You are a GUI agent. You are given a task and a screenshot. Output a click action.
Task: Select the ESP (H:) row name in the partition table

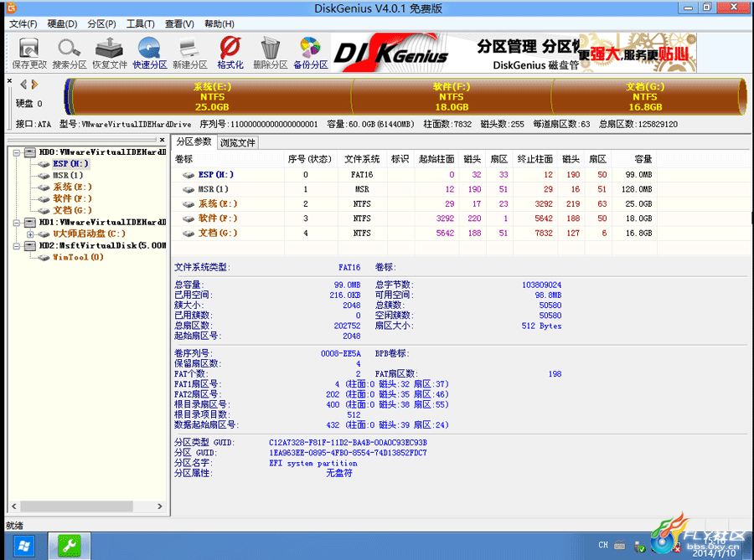point(216,175)
